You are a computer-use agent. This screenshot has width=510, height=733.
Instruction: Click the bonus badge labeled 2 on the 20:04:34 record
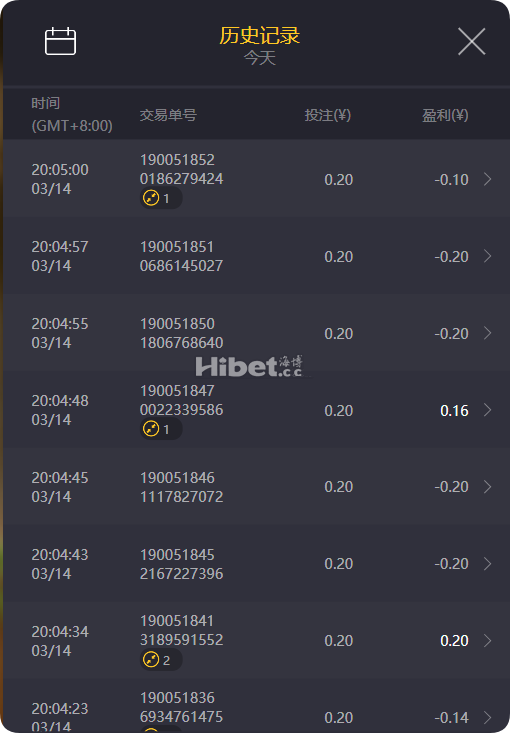click(x=161, y=660)
